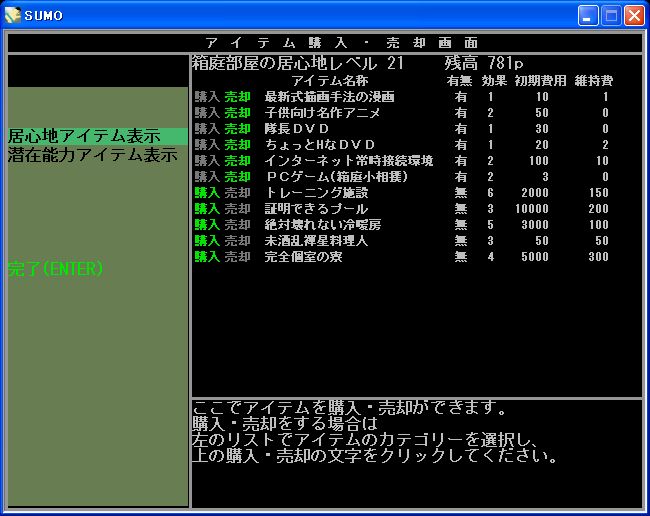Click the アイテム名称 column header
The width and height of the screenshot is (650, 516).
[329, 81]
